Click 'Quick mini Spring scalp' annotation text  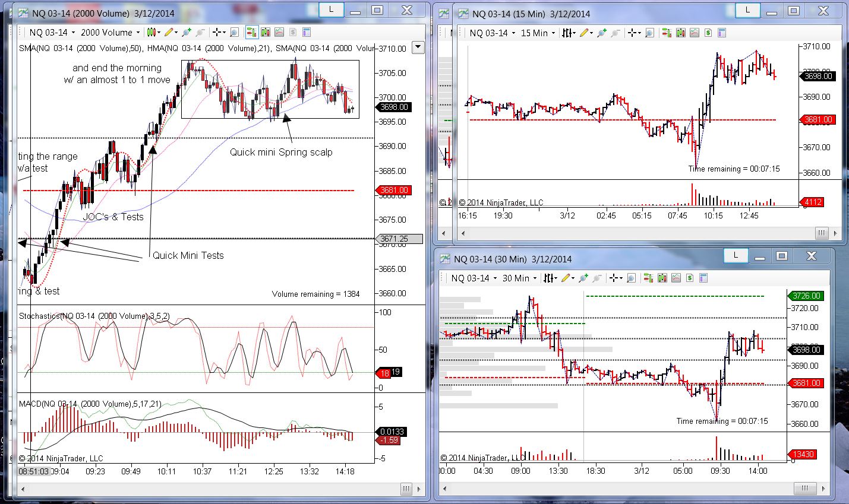point(281,152)
